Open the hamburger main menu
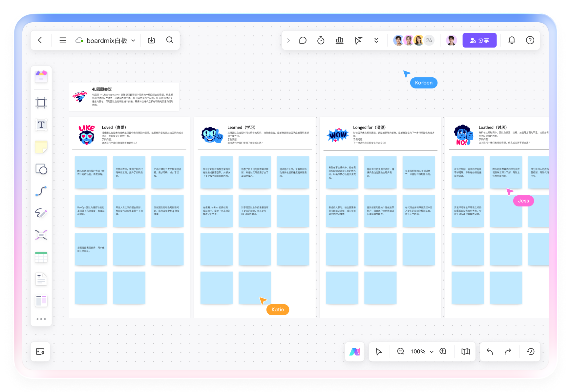Screen dimensions: 571x392 (63, 40)
